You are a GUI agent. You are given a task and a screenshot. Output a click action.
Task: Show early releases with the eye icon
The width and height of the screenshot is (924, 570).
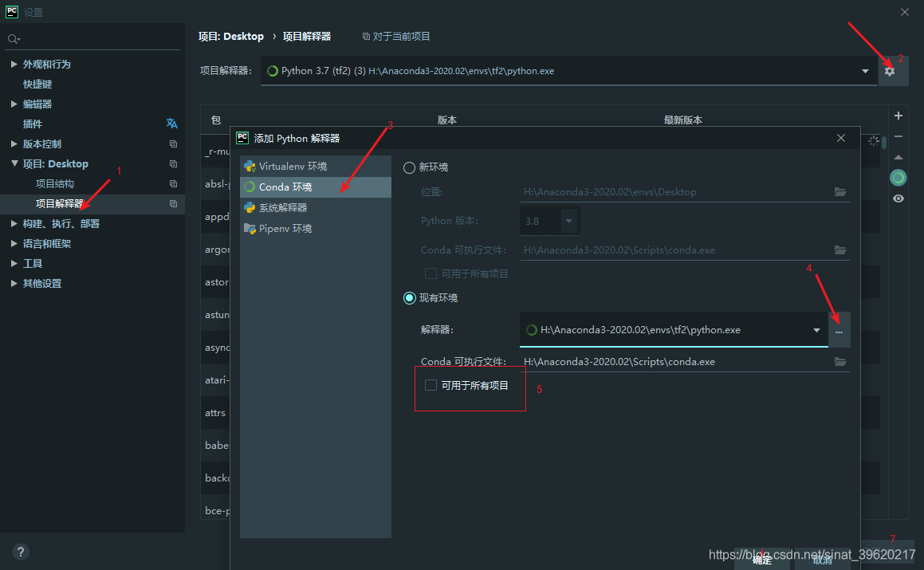(898, 199)
